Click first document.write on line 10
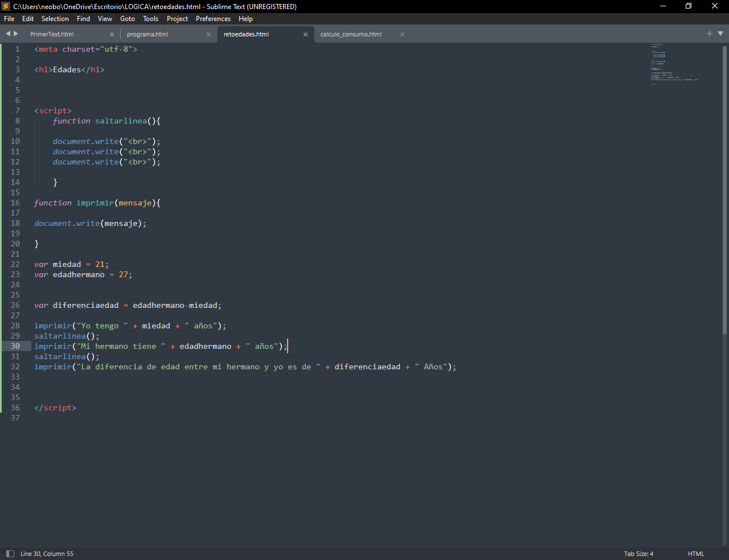729x560 pixels. [x=107, y=141]
